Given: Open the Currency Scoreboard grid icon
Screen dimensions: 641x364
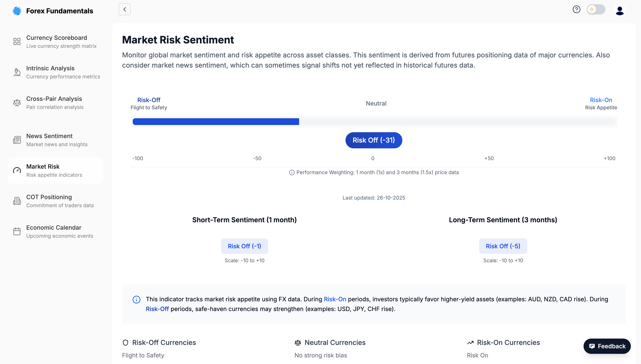Looking at the screenshot, I should [17, 42].
